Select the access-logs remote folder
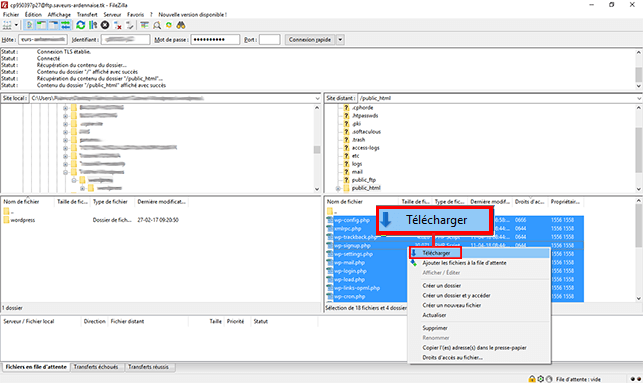Screen dimensions: 643x383 click(x=365, y=148)
